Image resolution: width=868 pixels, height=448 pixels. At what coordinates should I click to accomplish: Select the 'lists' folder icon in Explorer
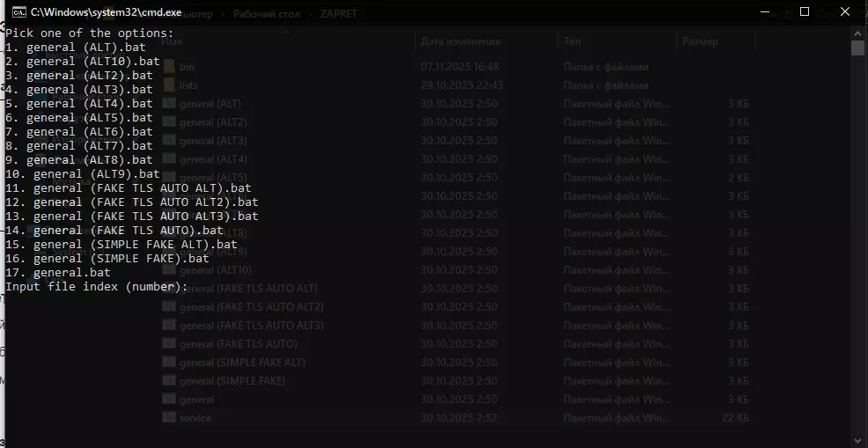click(169, 85)
